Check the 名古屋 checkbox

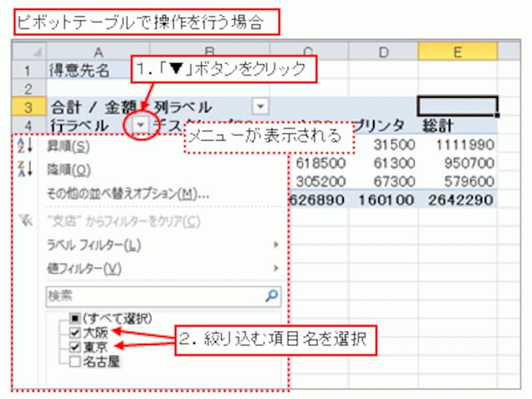(74, 361)
